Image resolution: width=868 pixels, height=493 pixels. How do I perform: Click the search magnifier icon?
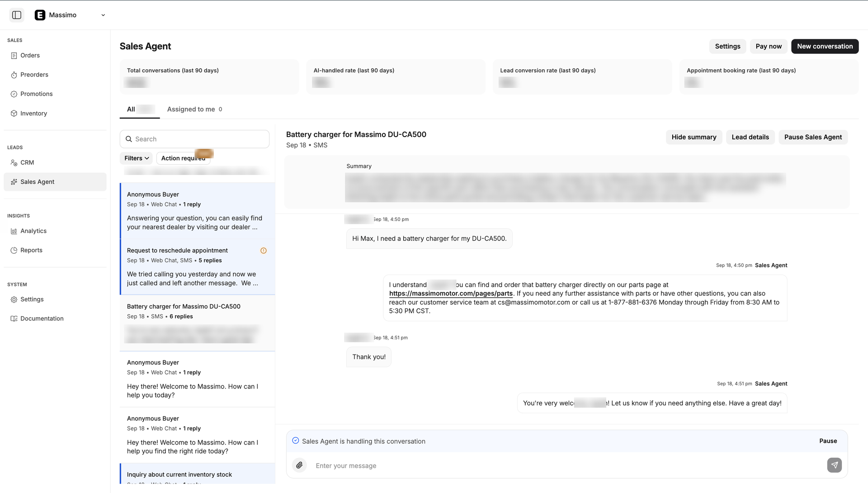[x=129, y=139]
